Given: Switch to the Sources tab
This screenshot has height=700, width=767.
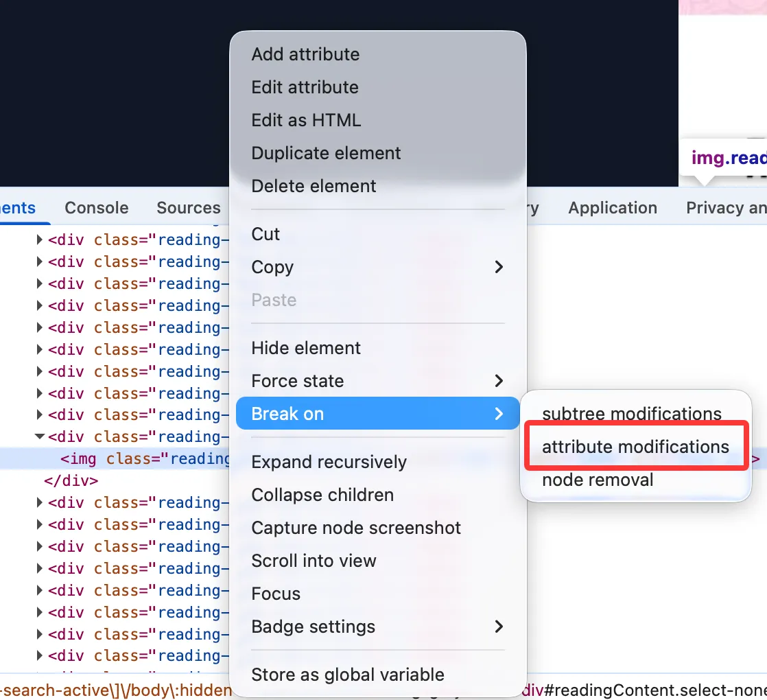Looking at the screenshot, I should (x=189, y=208).
